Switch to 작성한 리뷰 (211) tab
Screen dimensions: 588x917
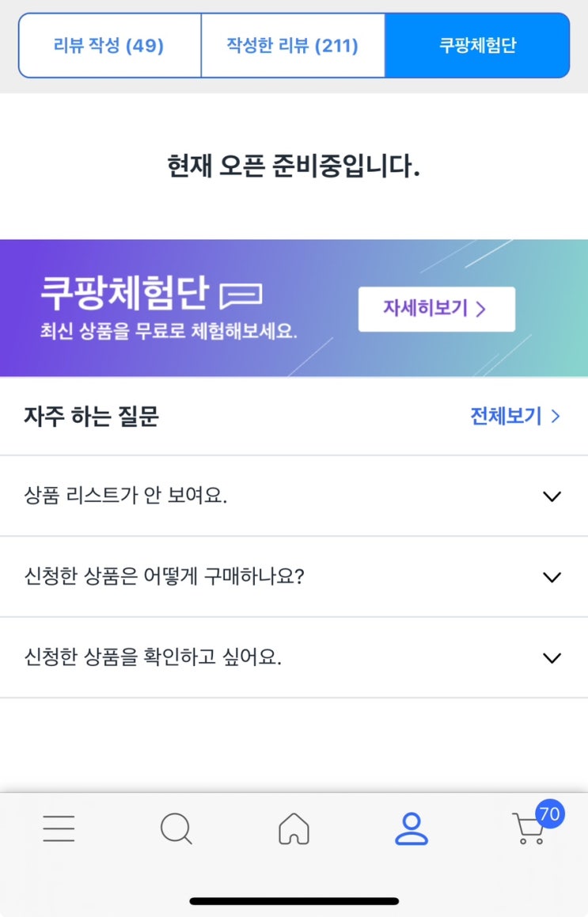293,45
